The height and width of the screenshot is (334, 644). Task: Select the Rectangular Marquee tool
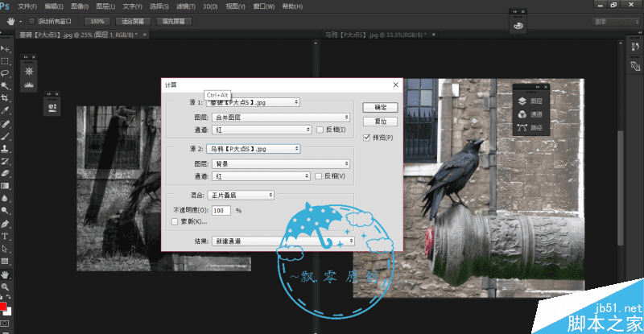[x=5, y=61]
